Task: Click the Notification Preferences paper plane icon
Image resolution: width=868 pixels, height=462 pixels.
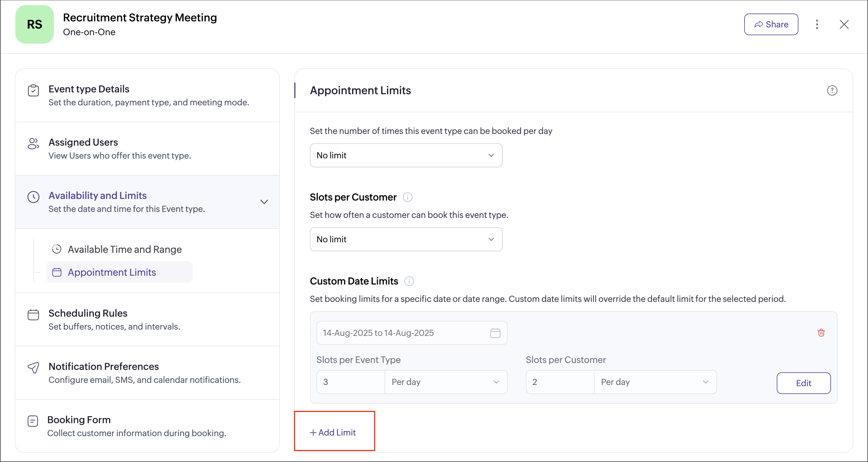Action: click(x=33, y=367)
